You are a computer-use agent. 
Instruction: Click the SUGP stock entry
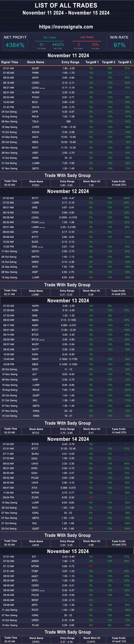35,68
